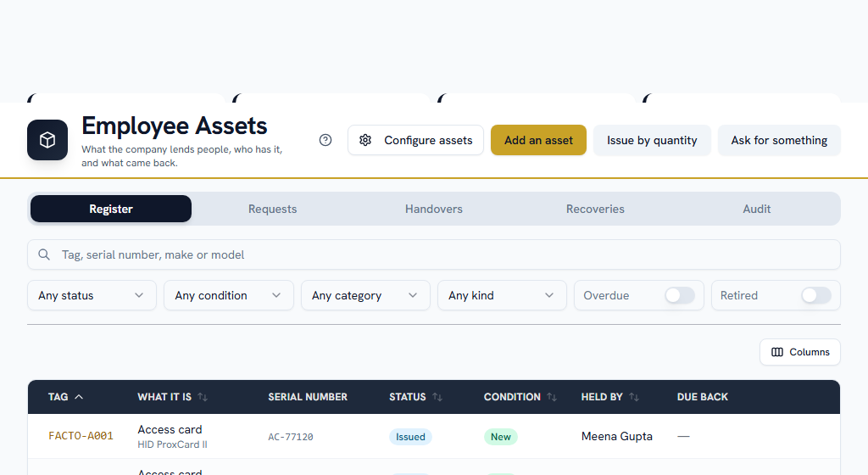Sort the Condition column arrows
The height and width of the screenshot is (475, 868).
(x=552, y=397)
